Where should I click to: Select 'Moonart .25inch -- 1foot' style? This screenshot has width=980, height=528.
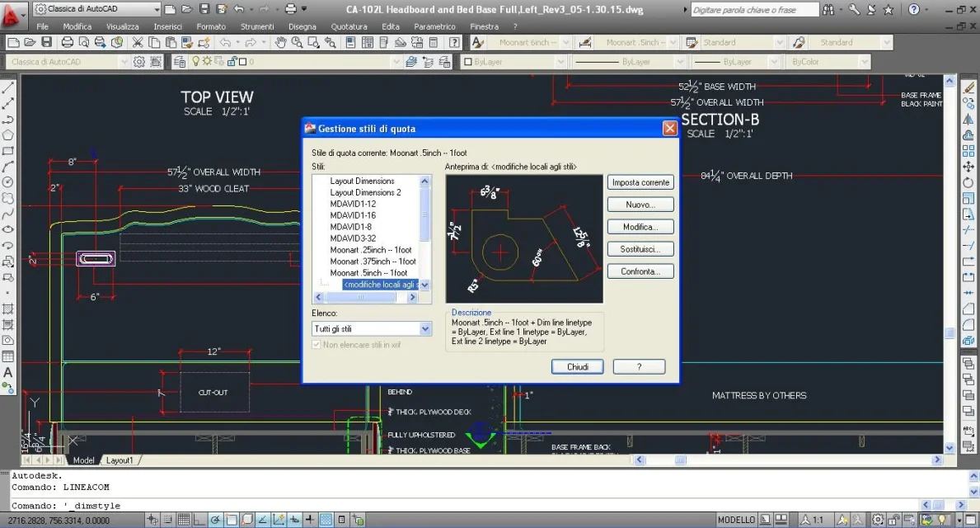pyautogui.click(x=371, y=250)
